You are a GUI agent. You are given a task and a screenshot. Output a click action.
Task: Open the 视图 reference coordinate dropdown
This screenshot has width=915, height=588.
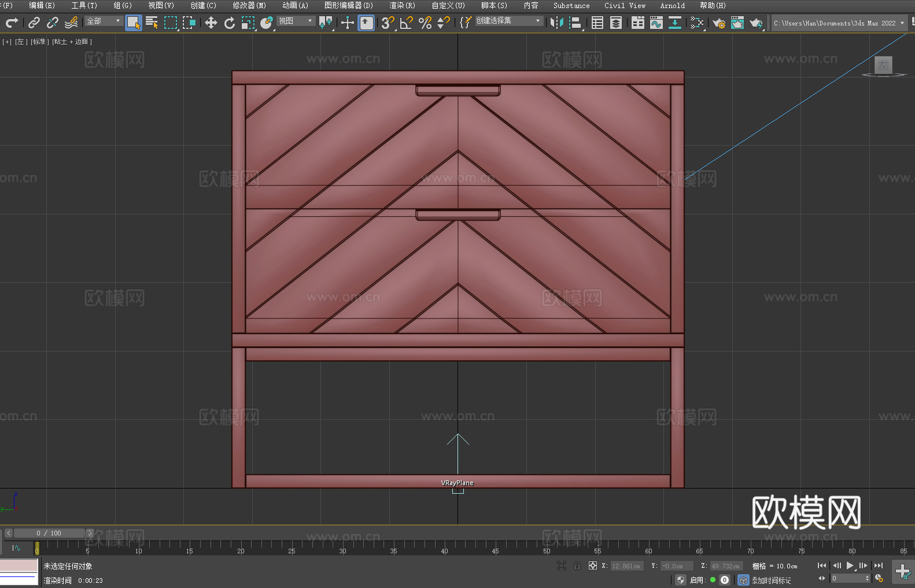pyautogui.click(x=296, y=21)
